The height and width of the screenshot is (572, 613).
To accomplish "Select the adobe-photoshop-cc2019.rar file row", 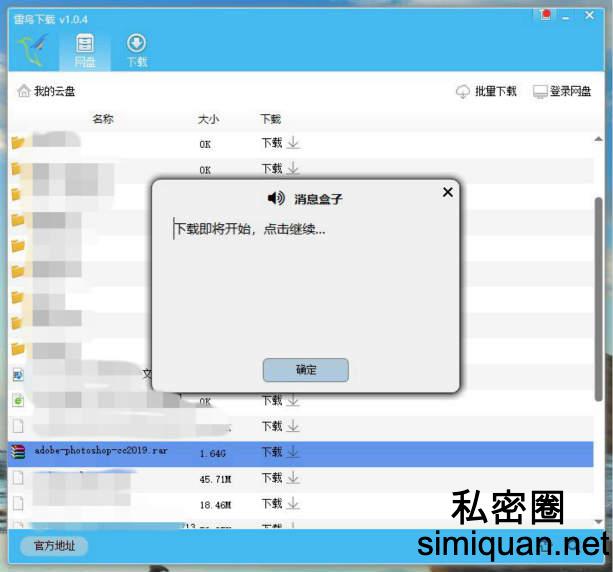I will 100,452.
